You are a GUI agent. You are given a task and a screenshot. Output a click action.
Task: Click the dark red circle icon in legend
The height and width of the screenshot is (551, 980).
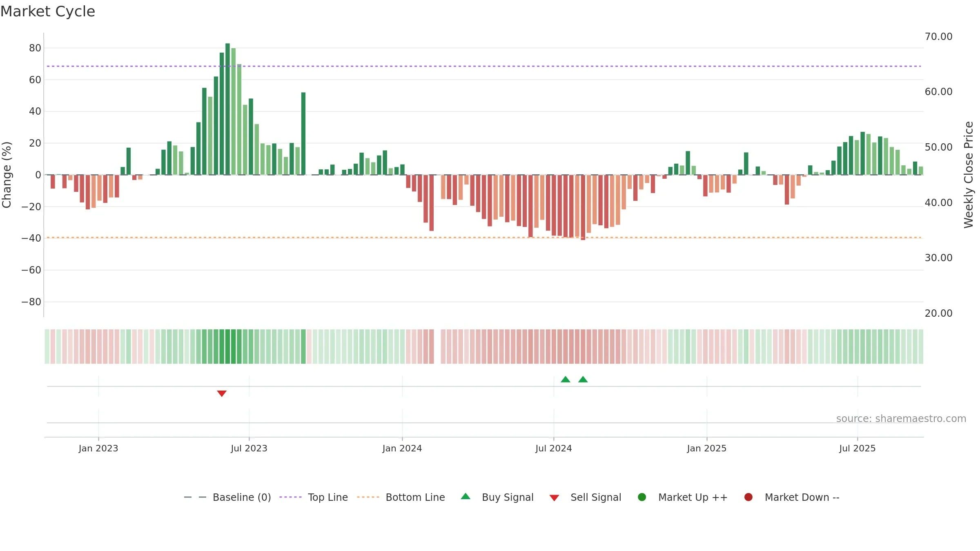[x=748, y=497]
